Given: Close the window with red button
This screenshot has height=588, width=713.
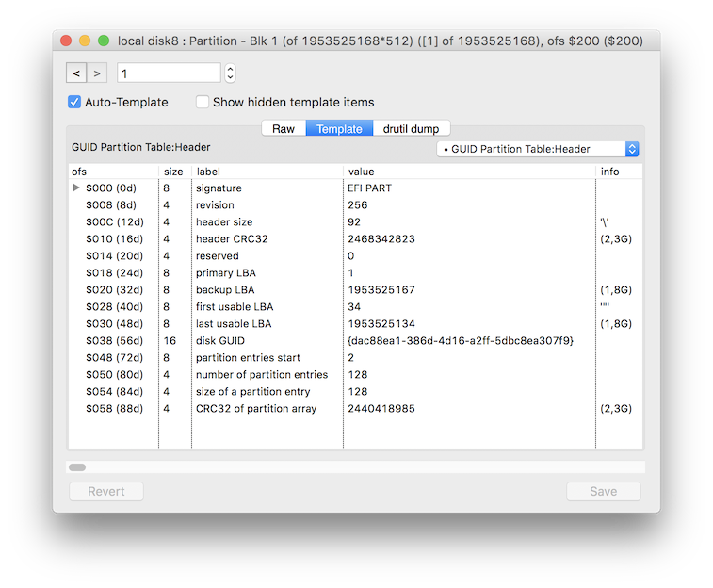Looking at the screenshot, I should [x=66, y=41].
